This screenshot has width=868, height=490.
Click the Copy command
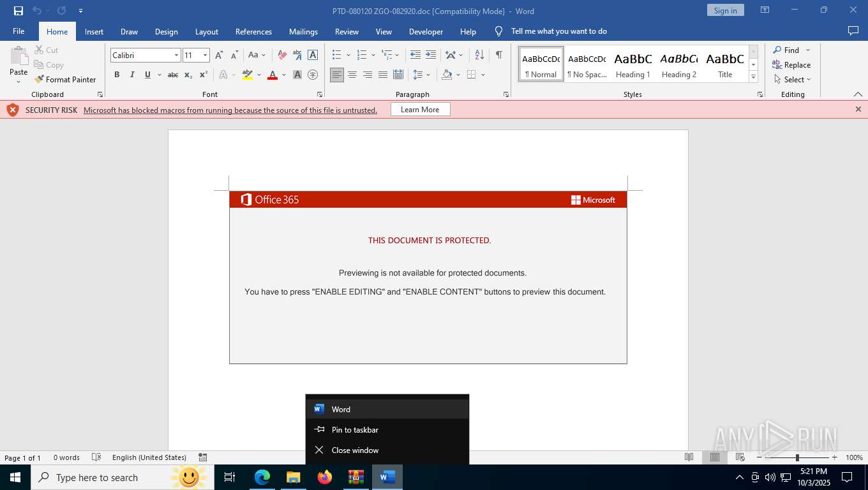pyautogui.click(x=49, y=64)
